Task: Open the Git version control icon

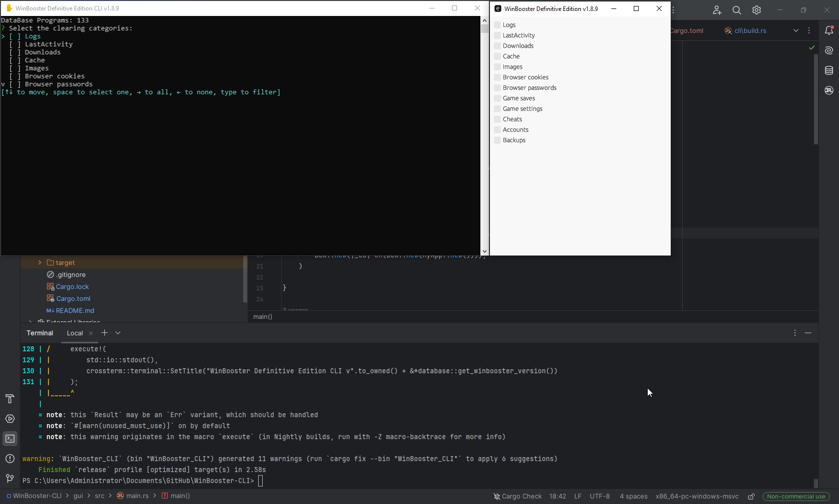Action: 10,479
